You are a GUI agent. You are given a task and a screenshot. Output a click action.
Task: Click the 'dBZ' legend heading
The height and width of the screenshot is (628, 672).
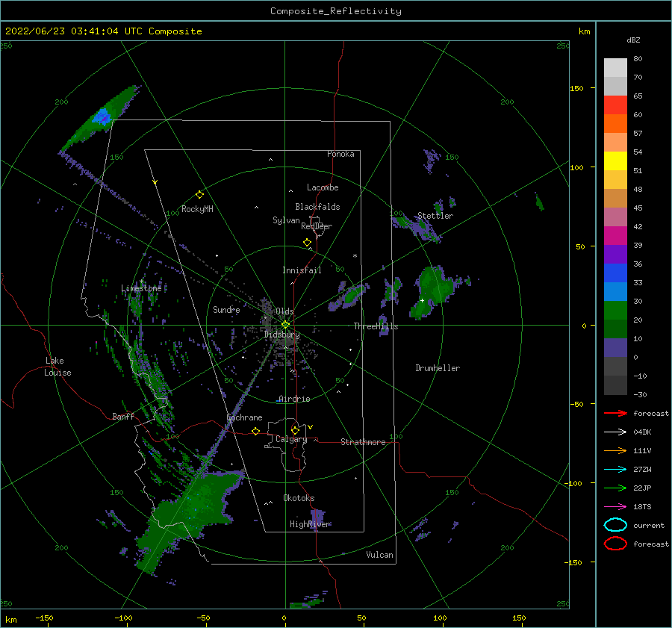pyautogui.click(x=633, y=40)
